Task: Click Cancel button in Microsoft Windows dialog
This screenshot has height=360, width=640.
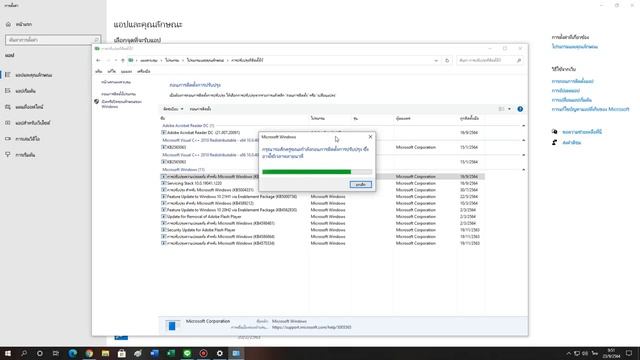Action: 360,184
